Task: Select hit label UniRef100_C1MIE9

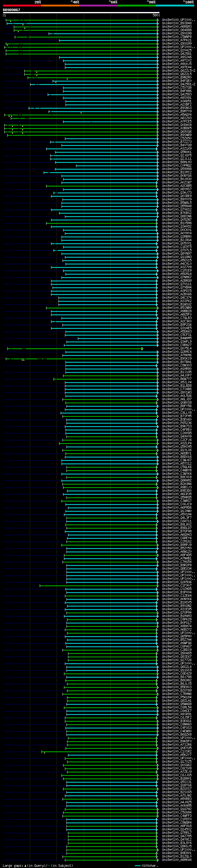Action: (x=176, y=271)
